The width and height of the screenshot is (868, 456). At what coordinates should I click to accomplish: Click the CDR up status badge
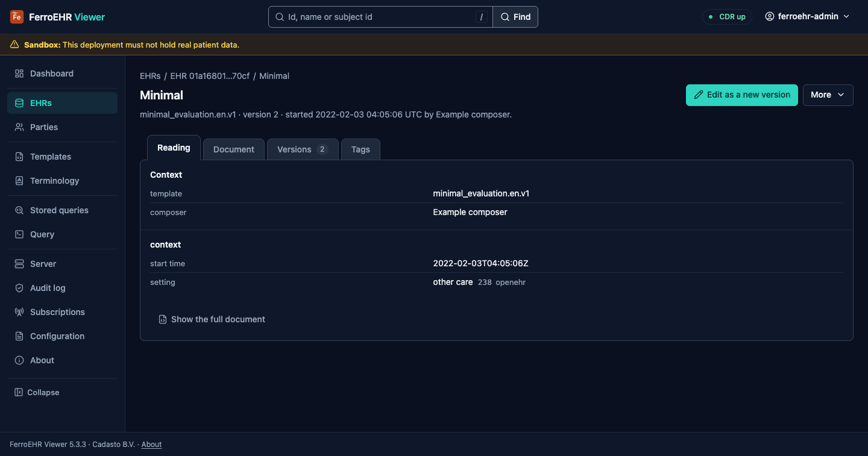tap(727, 17)
